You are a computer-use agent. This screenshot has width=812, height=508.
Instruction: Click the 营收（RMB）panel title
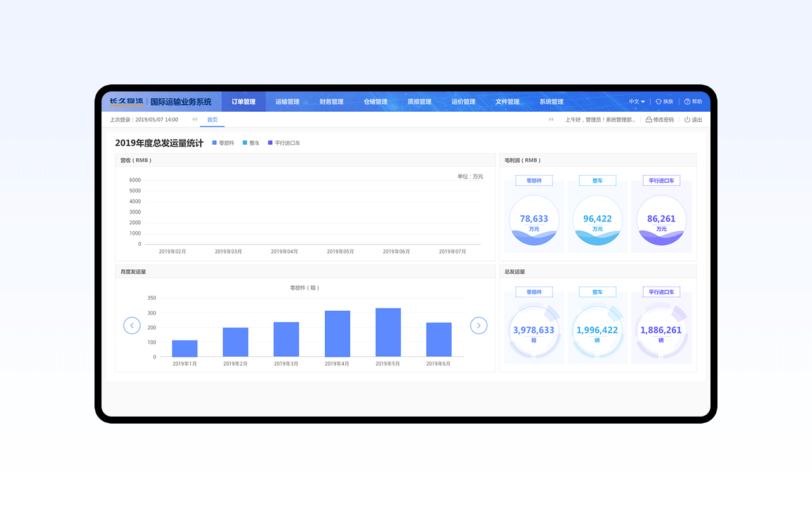(x=136, y=161)
